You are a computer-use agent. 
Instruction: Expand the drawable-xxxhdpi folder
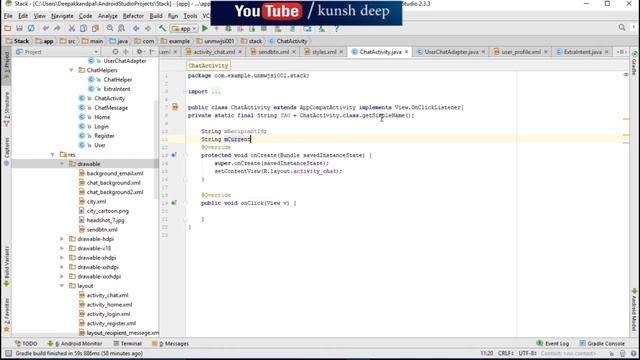(62, 276)
